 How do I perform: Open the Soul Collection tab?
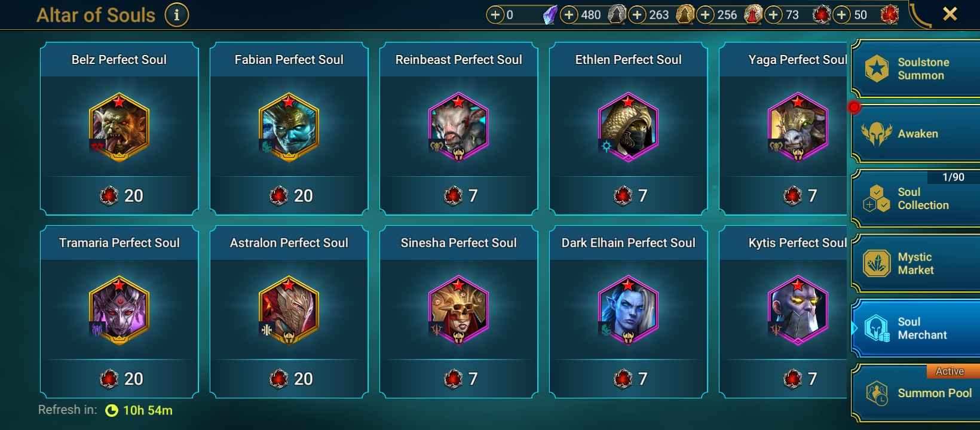(x=915, y=198)
